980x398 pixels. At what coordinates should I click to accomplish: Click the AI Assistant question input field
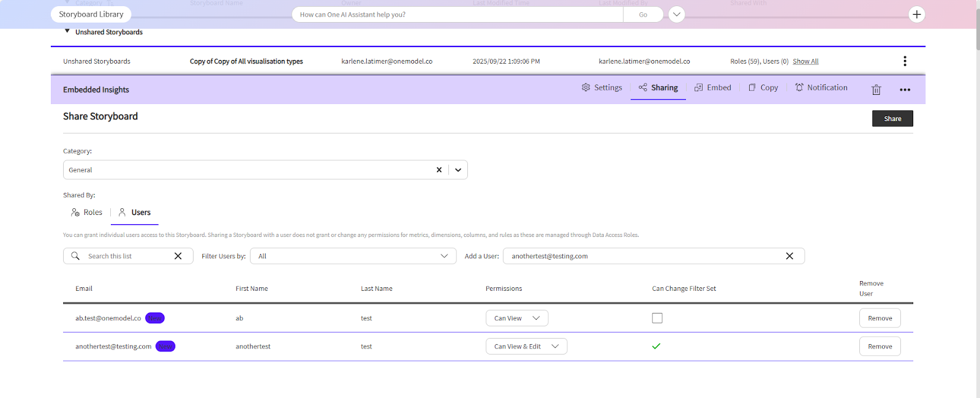[x=457, y=15]
